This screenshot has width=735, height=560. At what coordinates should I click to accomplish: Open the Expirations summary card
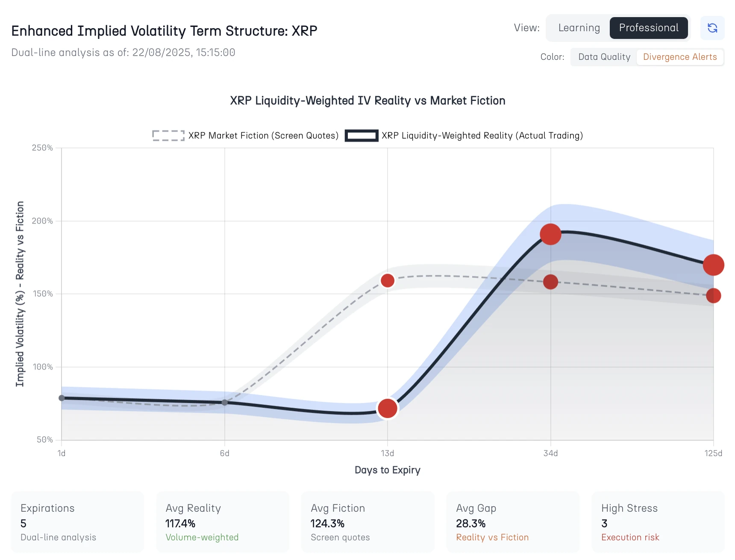coord(77,522)
